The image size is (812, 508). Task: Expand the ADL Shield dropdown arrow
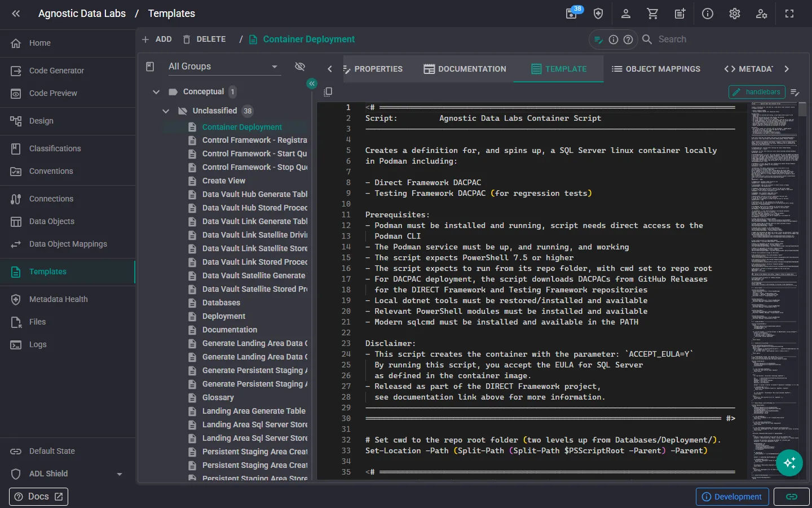(120, 474)
